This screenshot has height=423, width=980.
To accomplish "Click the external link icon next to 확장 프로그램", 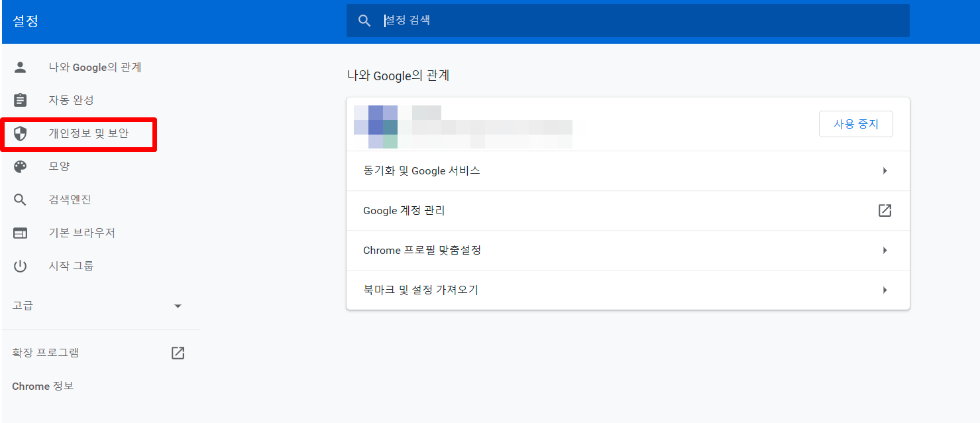I will (178, 353).
